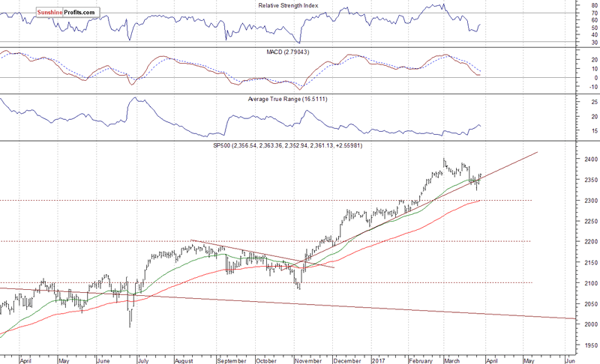Click the Jun label at far right
Screen dimensions: 600x364
pyautogui.click(x=569, y=359)
